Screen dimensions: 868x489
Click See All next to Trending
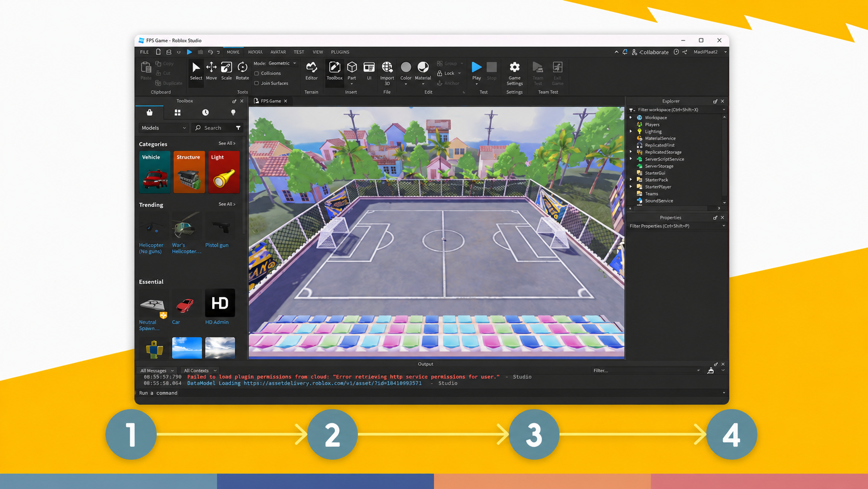pyautogui.click(x=227, y=204)
